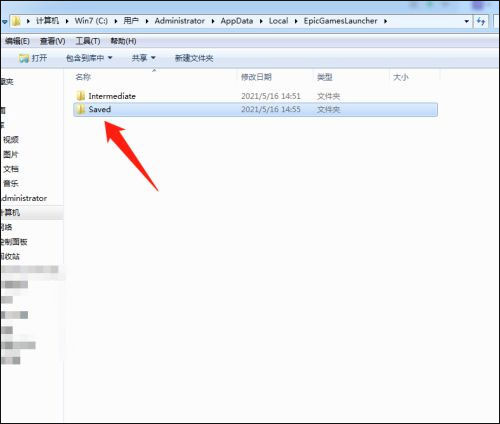The width and height of the screenshot is (500, 424).
Task: Select 回收站 in navigation pane
Action: click(10, 256)
